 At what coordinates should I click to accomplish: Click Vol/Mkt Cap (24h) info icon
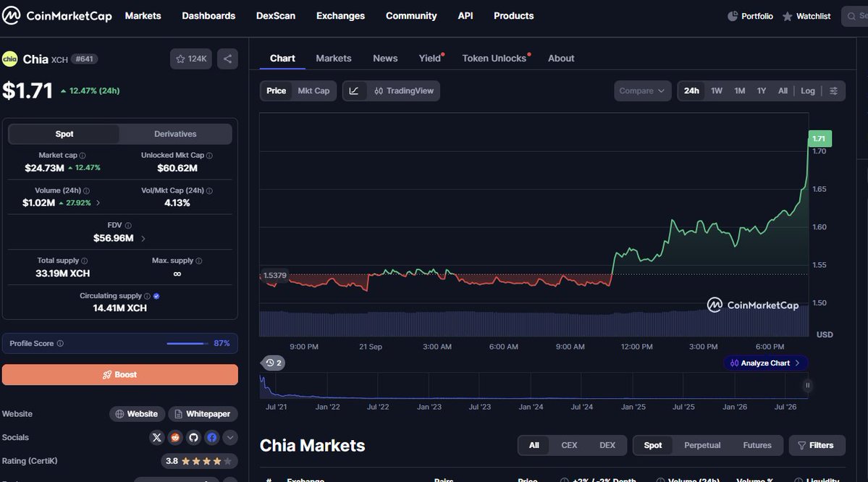point(209,190)
